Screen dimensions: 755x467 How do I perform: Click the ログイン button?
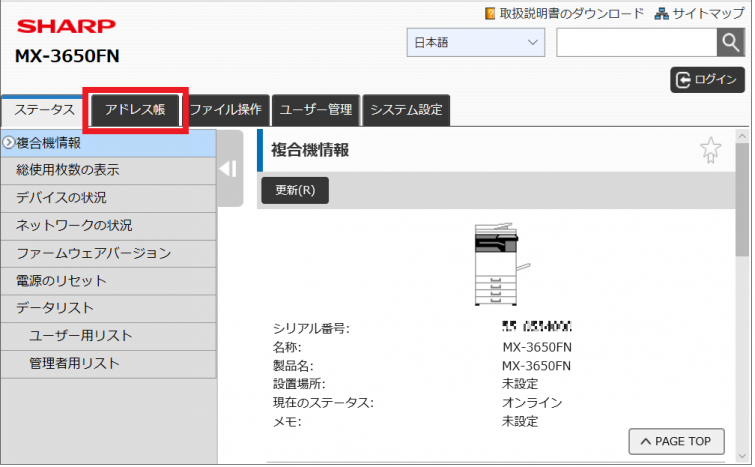(x=707, y=79)
